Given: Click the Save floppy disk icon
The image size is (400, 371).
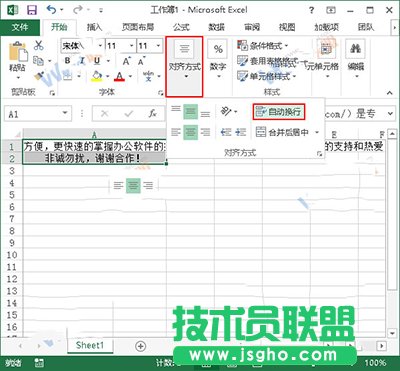Looking at the screenshot, I should click(32, 10).
